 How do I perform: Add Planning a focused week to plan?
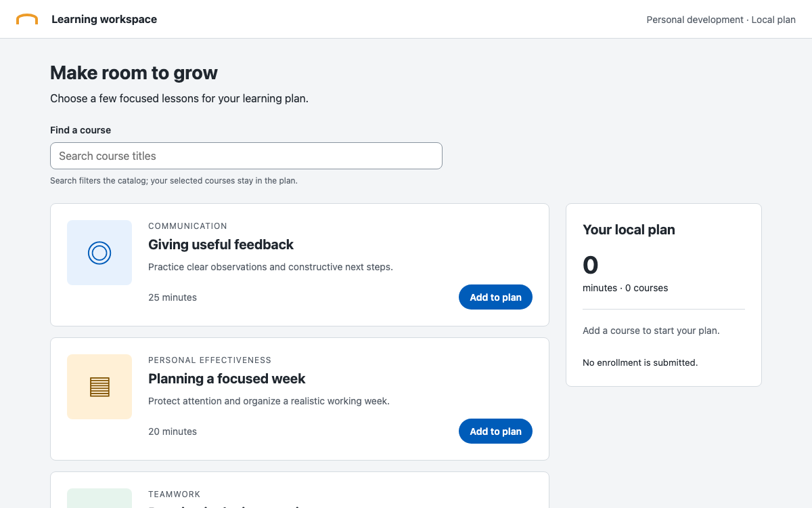[x=495, y=431]
